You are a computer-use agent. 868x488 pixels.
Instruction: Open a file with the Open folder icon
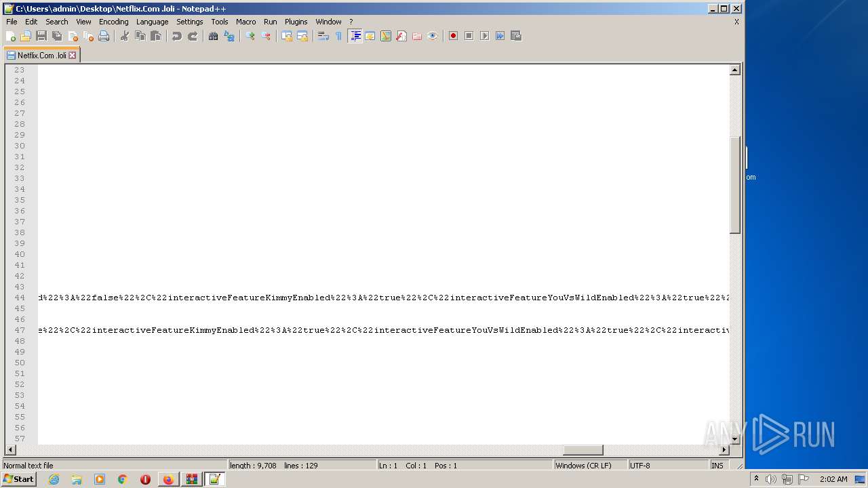[26, 36]
